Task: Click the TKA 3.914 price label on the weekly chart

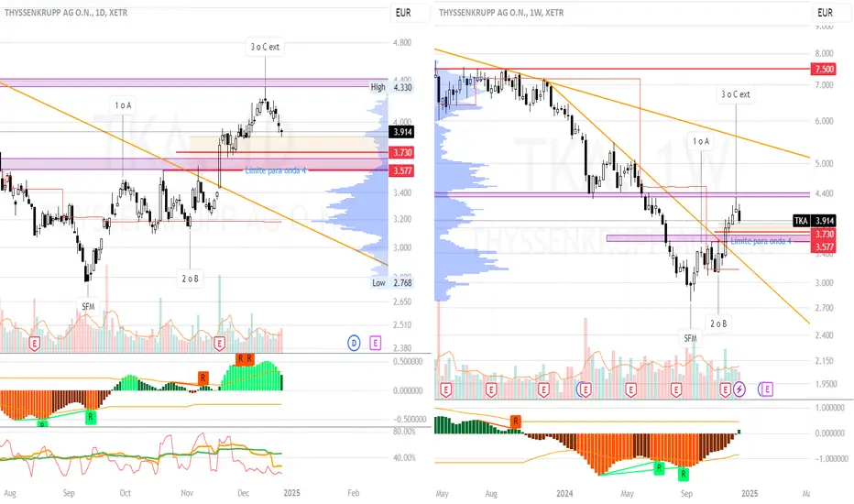Action: [x=815, y=221]
